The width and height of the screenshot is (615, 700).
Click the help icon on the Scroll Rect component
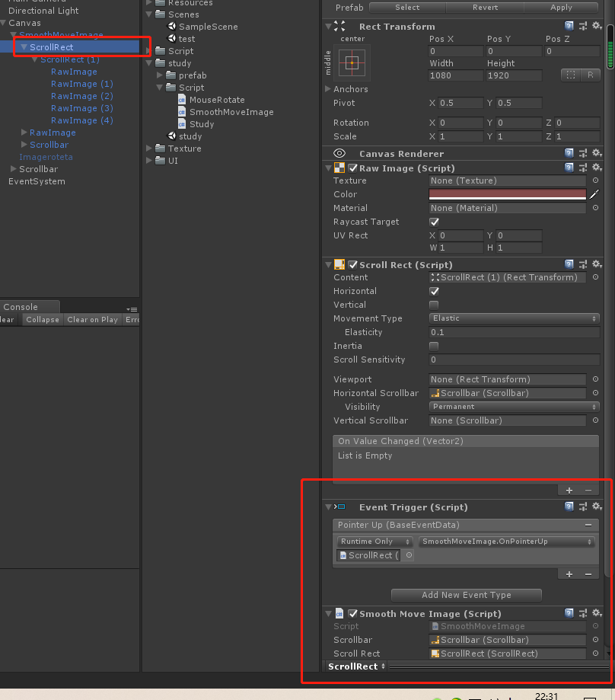tap(569, 264)
